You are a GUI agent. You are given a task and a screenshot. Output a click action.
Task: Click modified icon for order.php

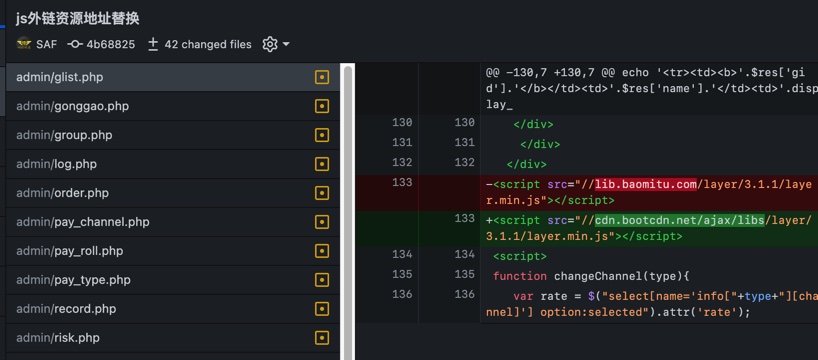point(322,194)
